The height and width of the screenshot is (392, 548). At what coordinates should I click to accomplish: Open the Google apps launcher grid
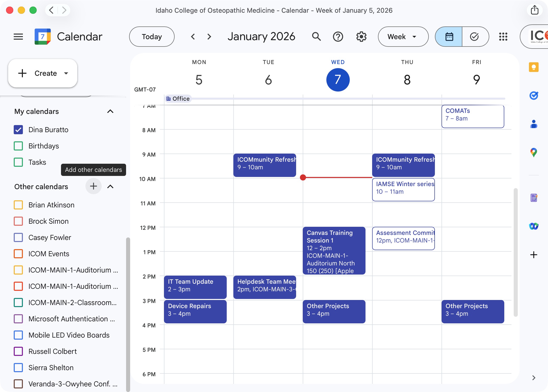(x=503, y=37)
